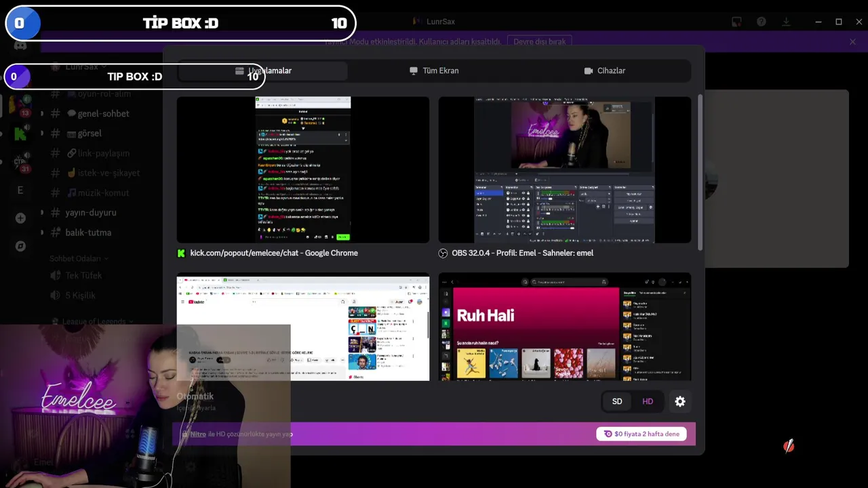Screen dimensions: 868x488
Task: Open the istek-ve-şikayet channel
Action: coord(108,173)
